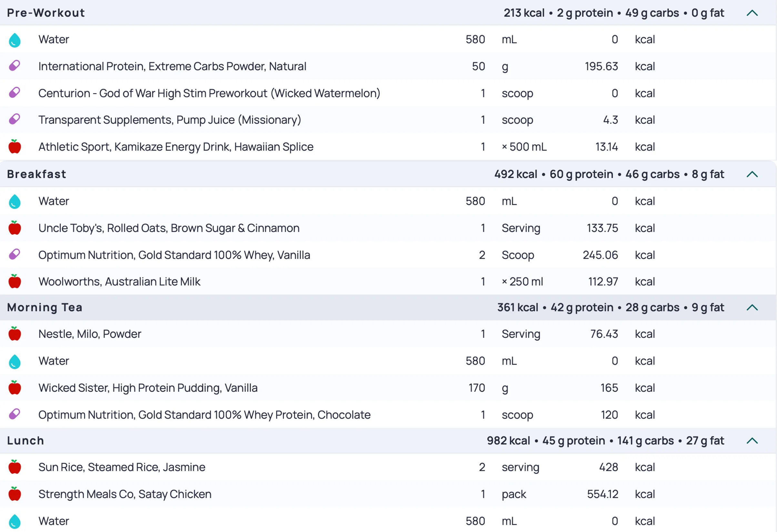Click pill icon beside Centurion God of War
777x532 pixels.
pyautogui.click(x=15, y=93)
